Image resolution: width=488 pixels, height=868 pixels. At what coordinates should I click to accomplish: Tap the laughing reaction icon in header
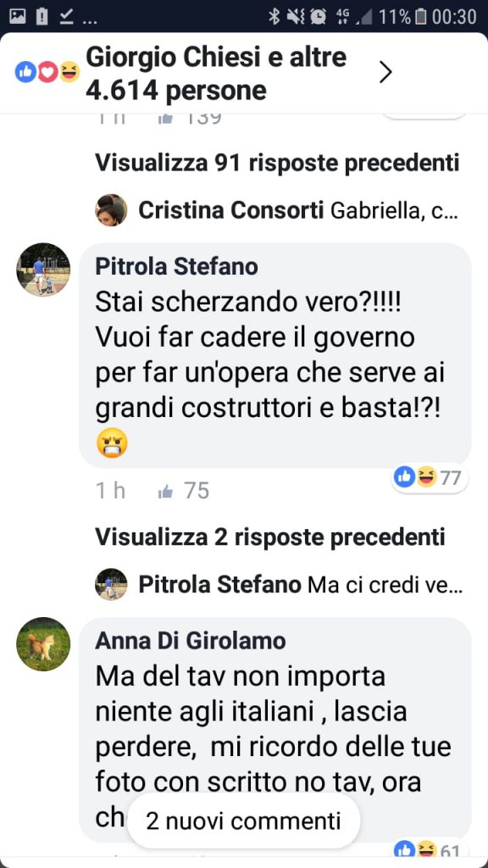(69, 73)
